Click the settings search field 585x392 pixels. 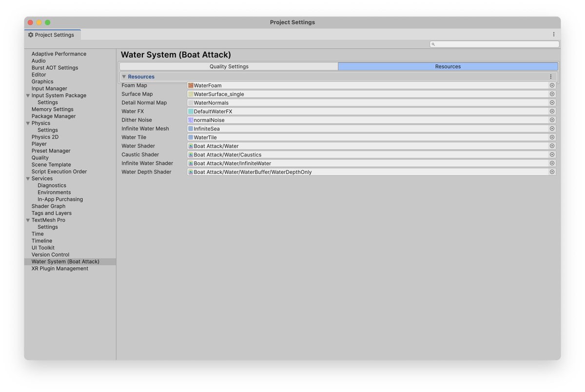click(x=494, y=44)
